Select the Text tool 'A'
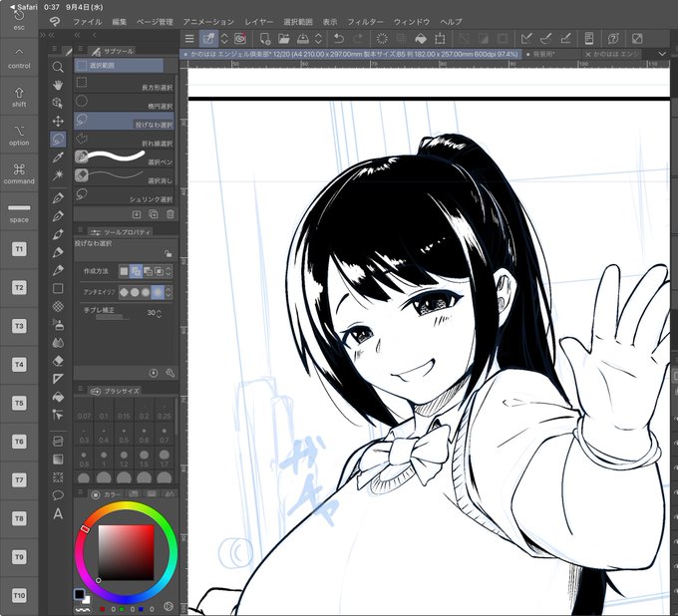This screenshot has width=678, height=616. (58, 514)
